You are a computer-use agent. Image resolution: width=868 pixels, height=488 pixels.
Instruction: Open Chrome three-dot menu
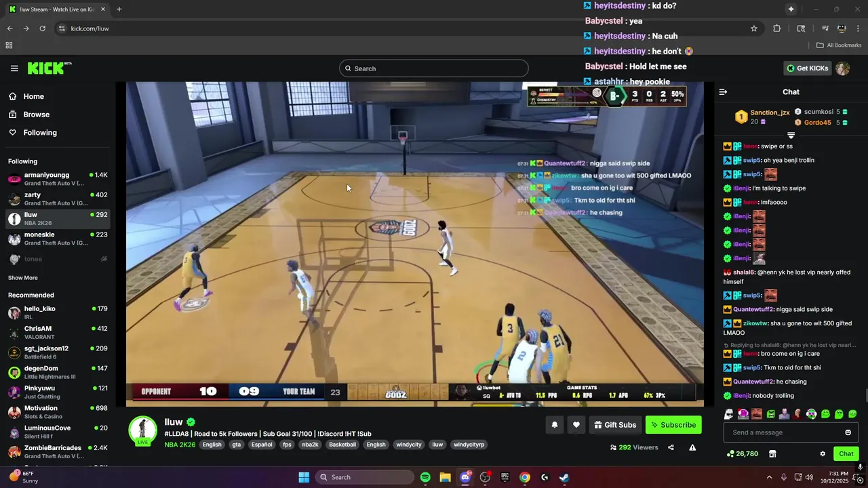859,28
